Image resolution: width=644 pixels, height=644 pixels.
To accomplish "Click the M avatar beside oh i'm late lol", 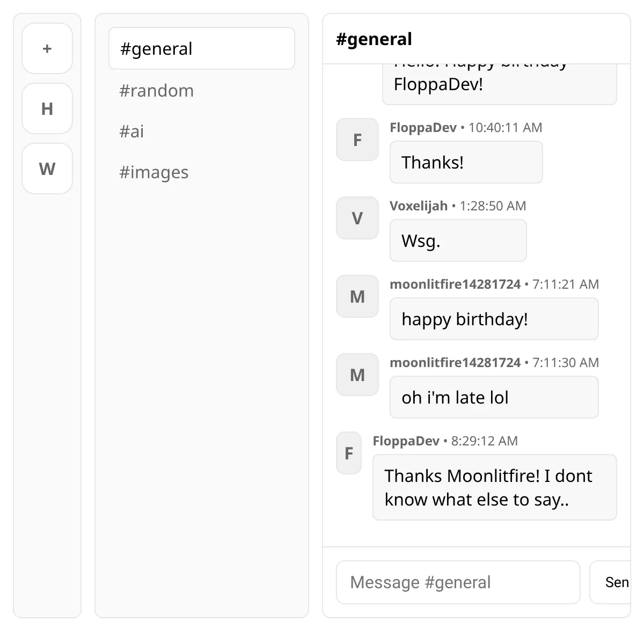I will click(x=357, y=375).
